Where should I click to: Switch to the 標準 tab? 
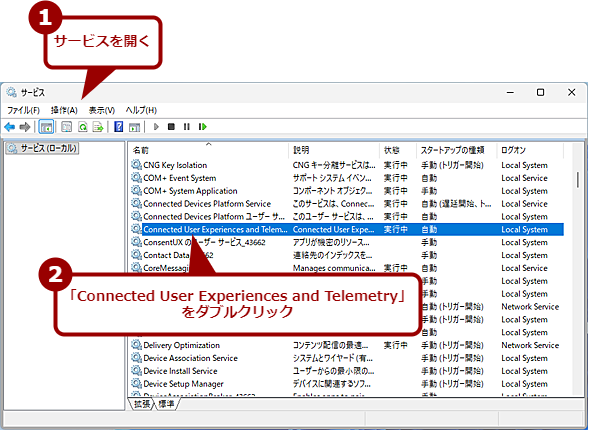click(x=166, y=404)
